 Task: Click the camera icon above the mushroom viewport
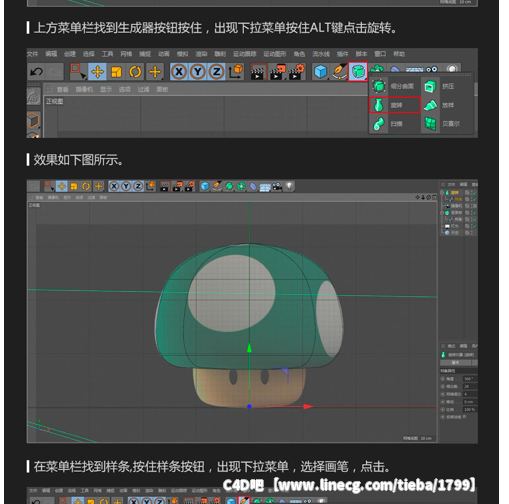click(277, 186)
